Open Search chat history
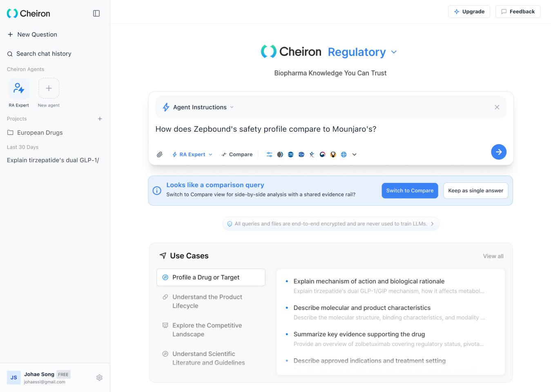Screen dimensions: 551x392 pos(39,54)
